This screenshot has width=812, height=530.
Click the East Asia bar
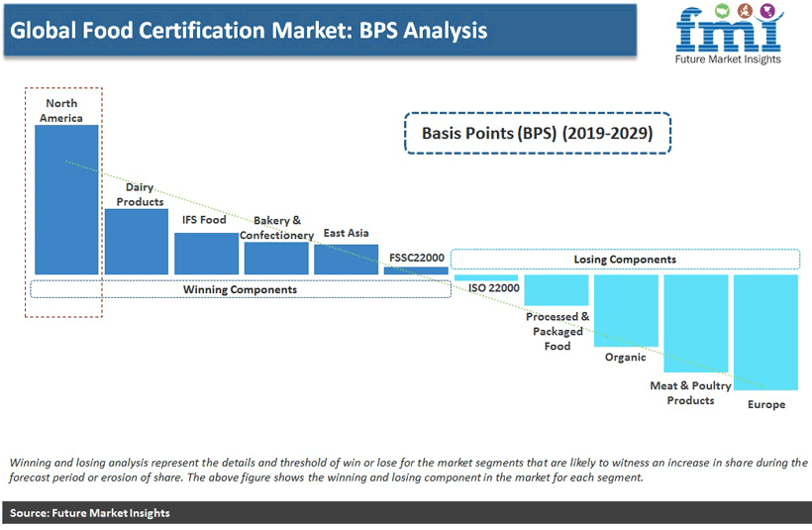coord(346,259)
